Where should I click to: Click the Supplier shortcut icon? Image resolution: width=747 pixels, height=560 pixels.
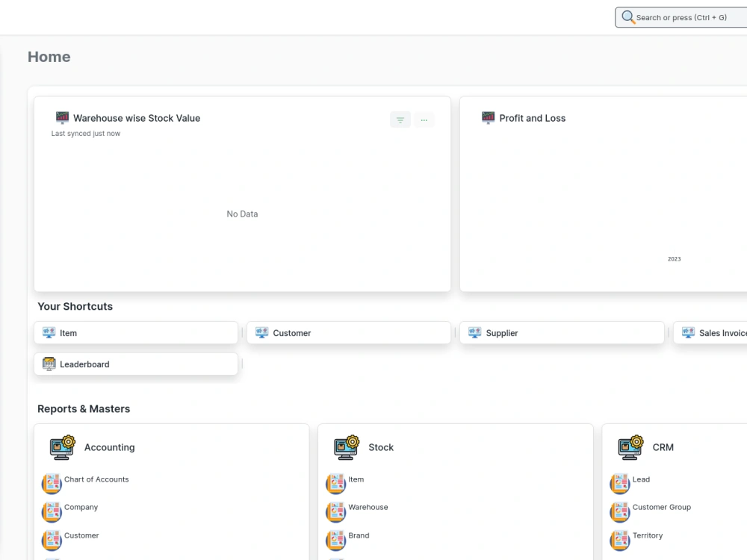[475, 332]
